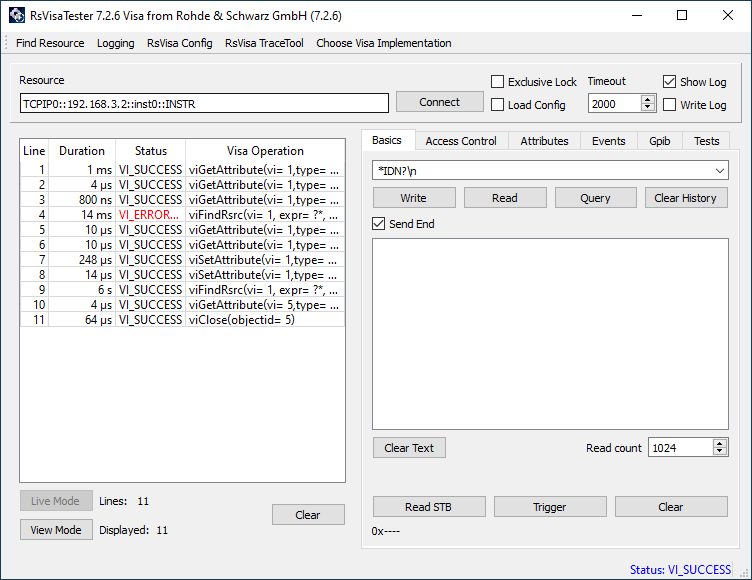
Task: Click the RsVisaTester app icon in title bar
Action: click(x=16, y=15)
